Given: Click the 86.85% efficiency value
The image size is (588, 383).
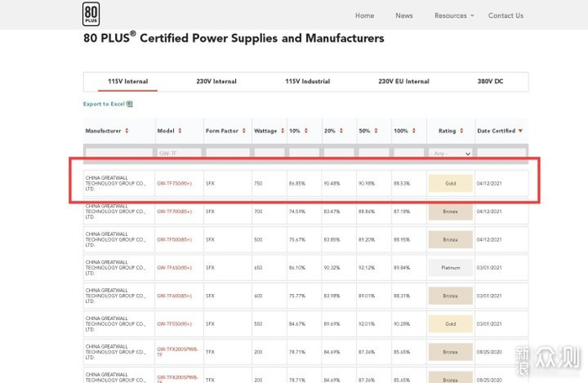Looking at the screenshot, I should pyautogui.click(x=297, y=183).
